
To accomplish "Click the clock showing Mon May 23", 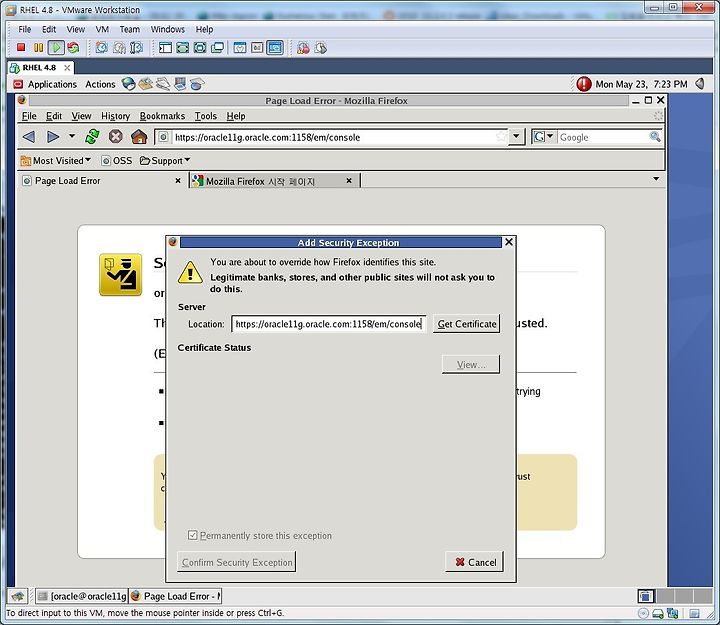I will tap(641, 84).
